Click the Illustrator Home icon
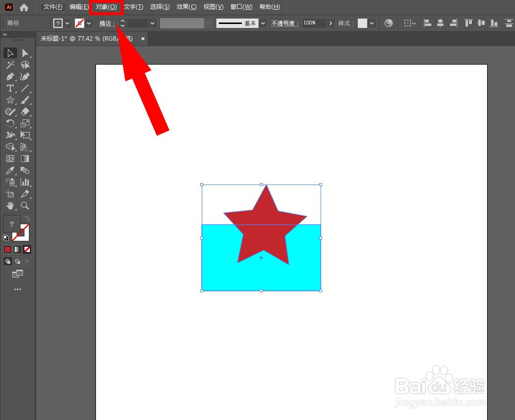515x420 pixels. (x=23, y=7)
